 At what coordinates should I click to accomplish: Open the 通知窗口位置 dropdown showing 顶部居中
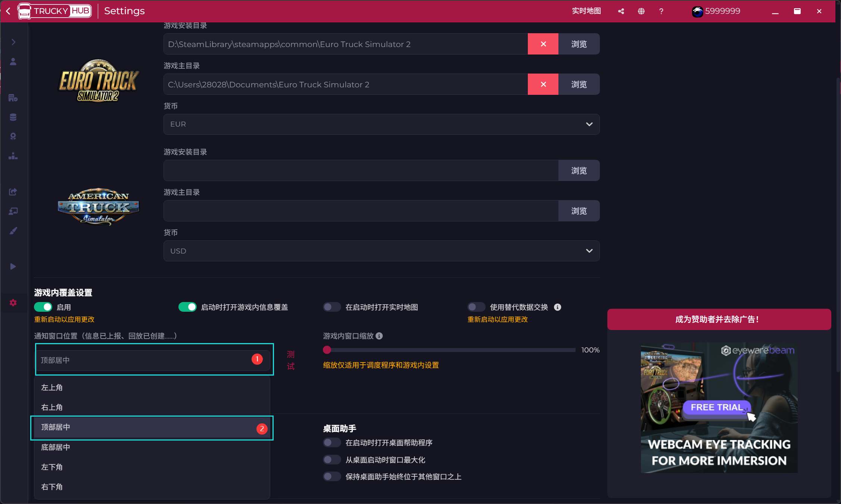coord(153,360)
